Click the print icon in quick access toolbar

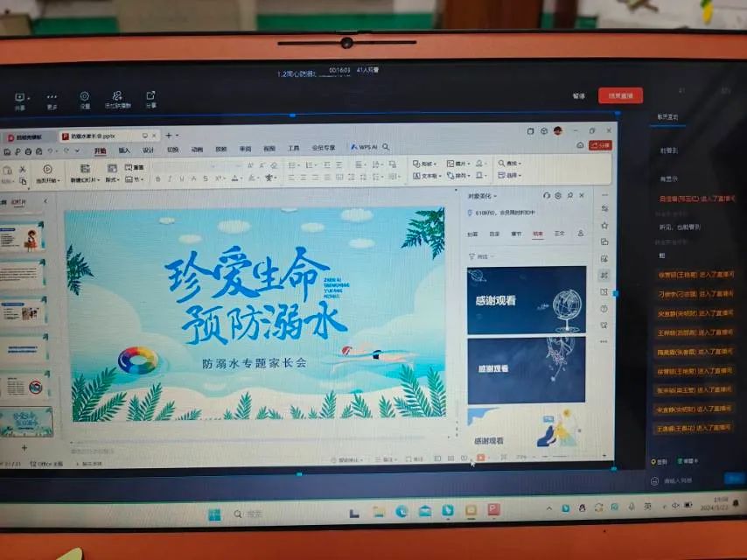tap(28, 151)
